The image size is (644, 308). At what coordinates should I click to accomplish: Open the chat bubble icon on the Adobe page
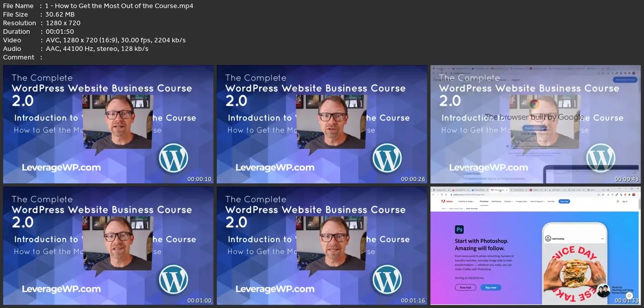click(x=629, y=295)
